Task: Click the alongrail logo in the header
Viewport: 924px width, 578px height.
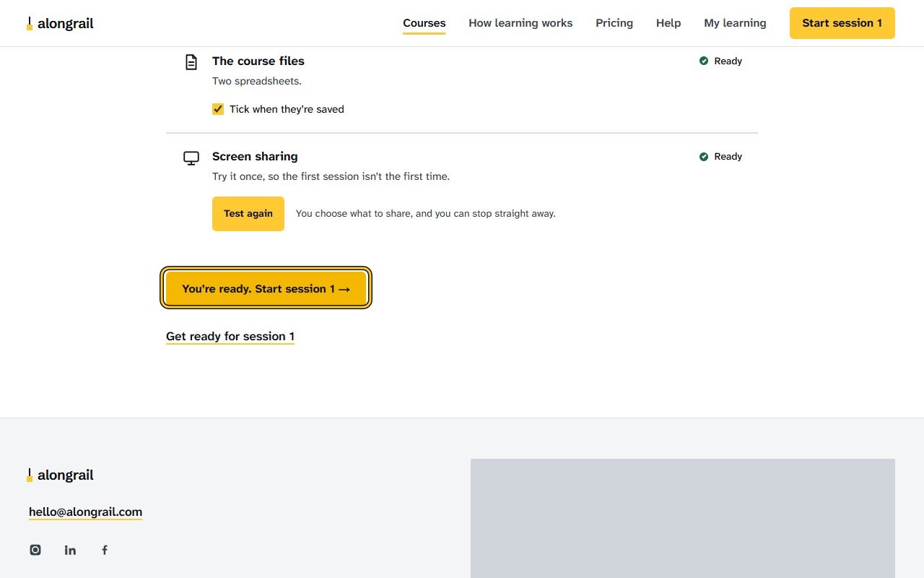Action: pyautogui.click(x=61, y=23)
